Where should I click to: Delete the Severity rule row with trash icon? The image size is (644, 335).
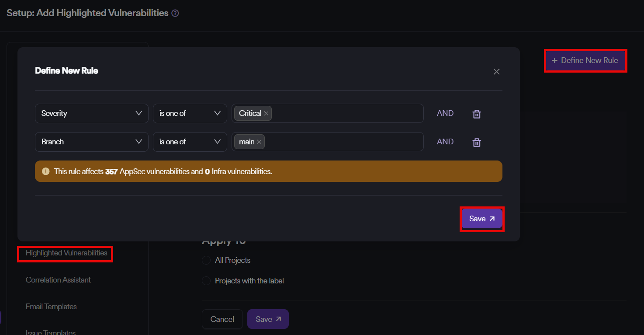[x=477, y=114]
